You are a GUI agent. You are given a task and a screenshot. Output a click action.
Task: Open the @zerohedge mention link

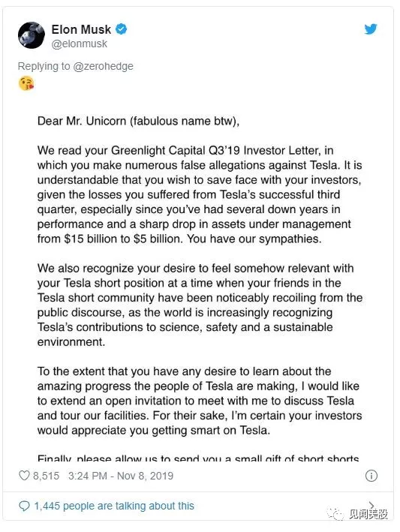point(103,66)
